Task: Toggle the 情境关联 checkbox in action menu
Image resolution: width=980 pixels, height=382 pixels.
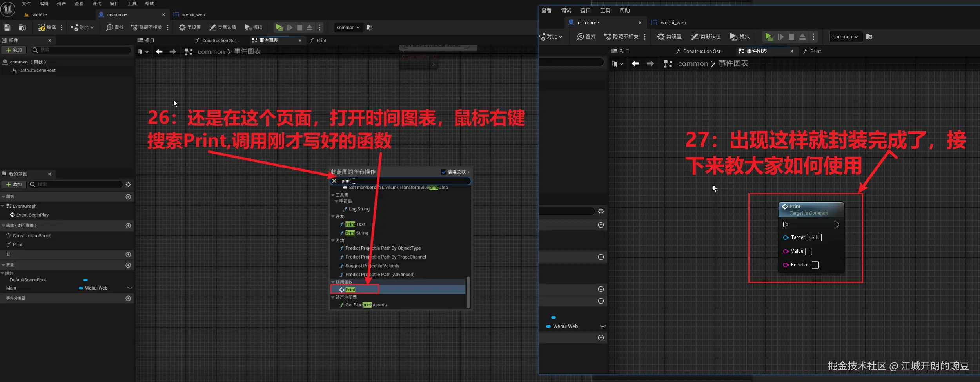Action: [443, 172]
